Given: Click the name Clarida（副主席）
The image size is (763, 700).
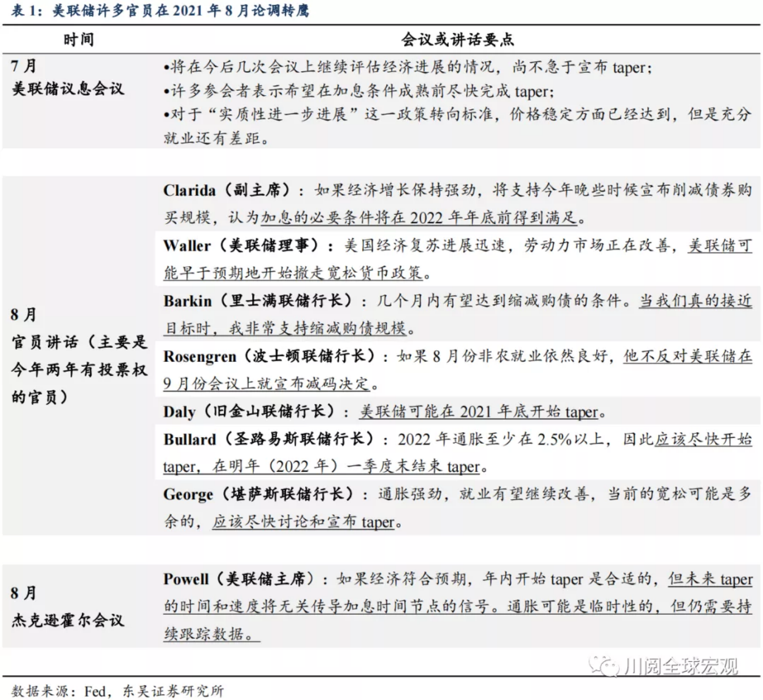Looking at the screenshot, I should pyautogui.click(x=227, y=190).
